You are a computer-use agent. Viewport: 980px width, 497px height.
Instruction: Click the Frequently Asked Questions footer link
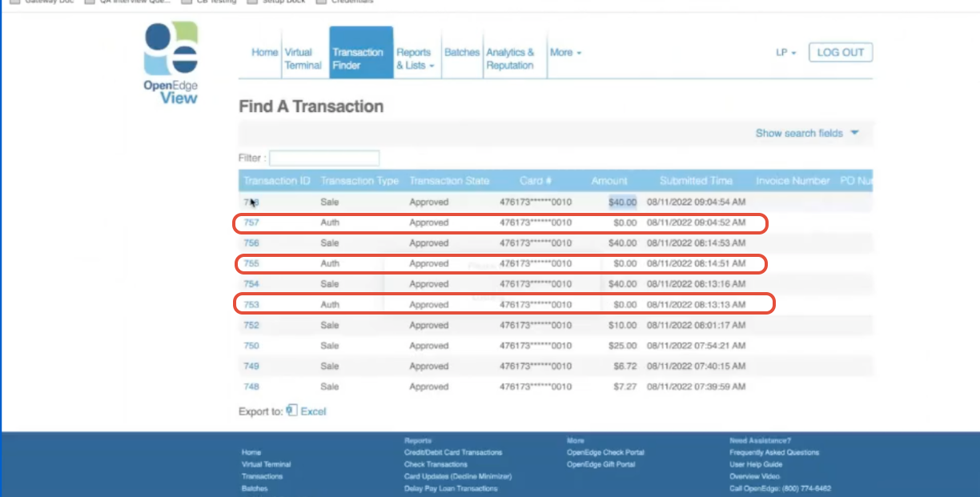click(774, 452)
